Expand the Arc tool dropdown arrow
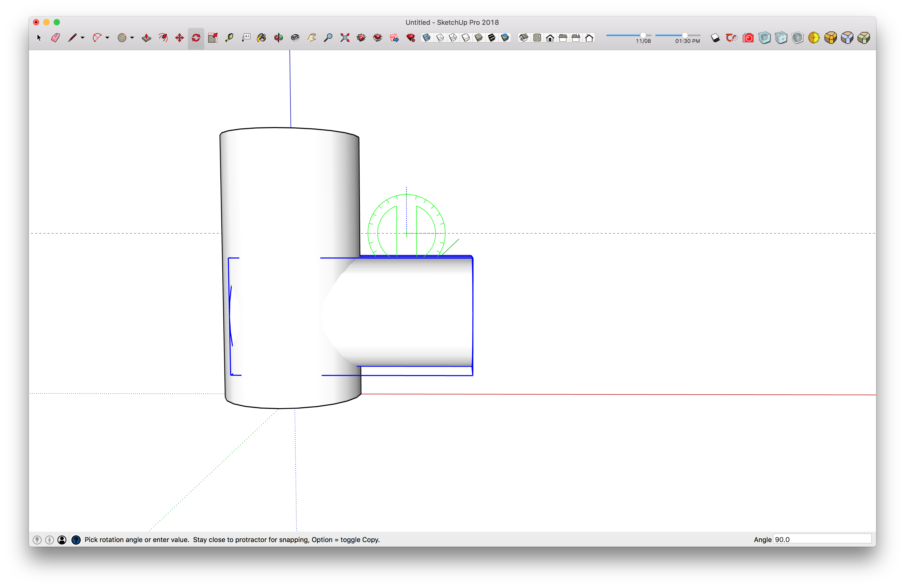The width and height of the screenshot is (905, 588). coord(108,38)
